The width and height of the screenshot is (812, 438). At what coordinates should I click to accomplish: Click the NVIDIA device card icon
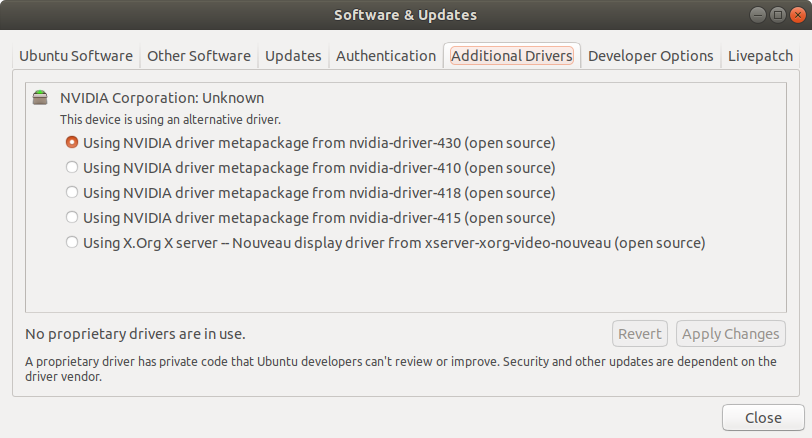click(40, 97)
